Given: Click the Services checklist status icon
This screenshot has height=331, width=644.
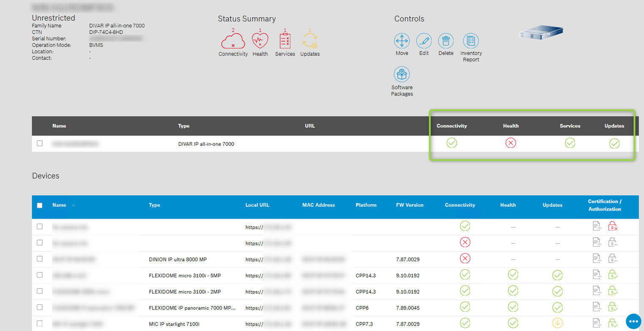Looking at the screenshot, I should 285,41.
